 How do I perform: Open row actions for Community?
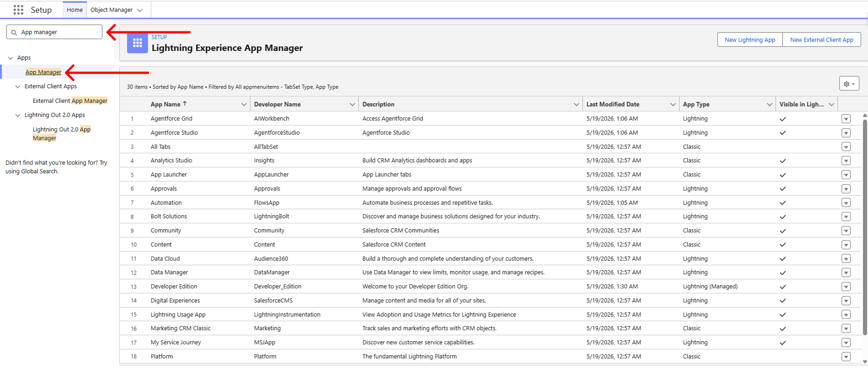(x=846, y=231)
